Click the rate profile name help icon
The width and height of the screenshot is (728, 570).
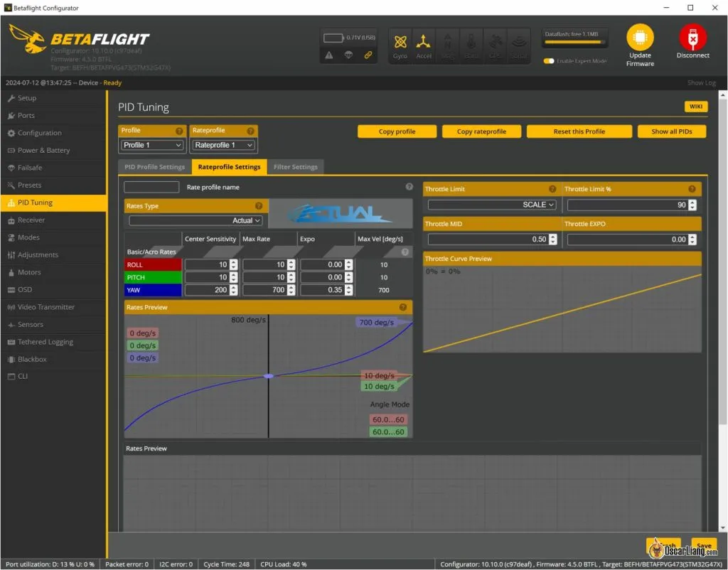pos(409,187)
